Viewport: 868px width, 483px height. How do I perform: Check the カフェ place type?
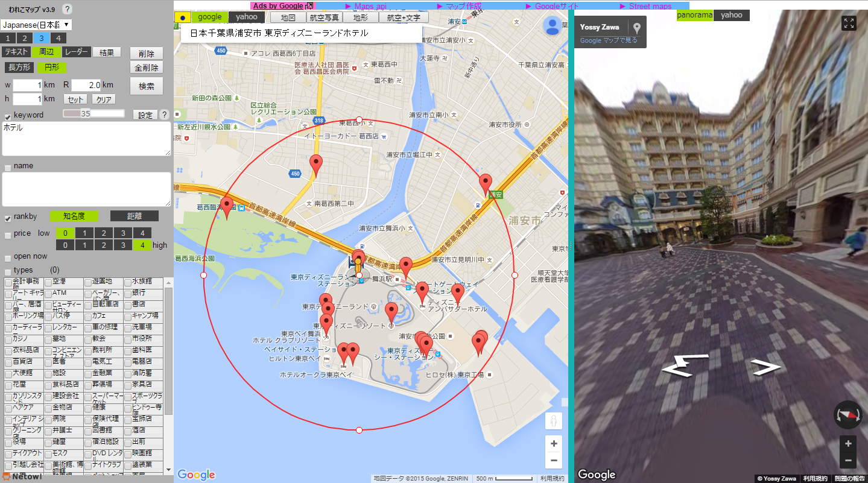(88, 316)
